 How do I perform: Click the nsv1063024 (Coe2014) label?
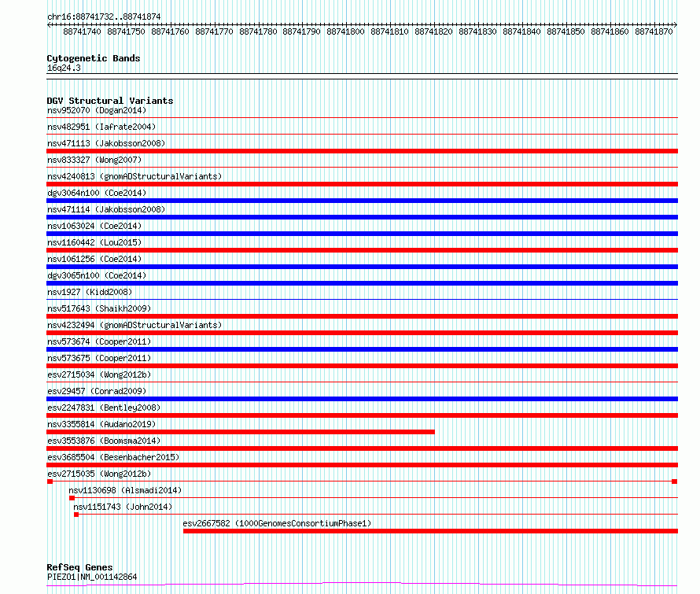pos(94,226)
